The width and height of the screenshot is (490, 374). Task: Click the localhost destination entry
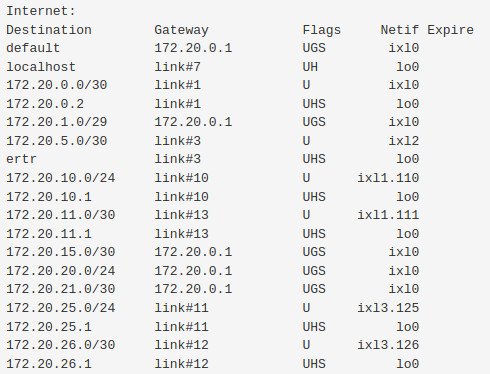pos(41,67)
